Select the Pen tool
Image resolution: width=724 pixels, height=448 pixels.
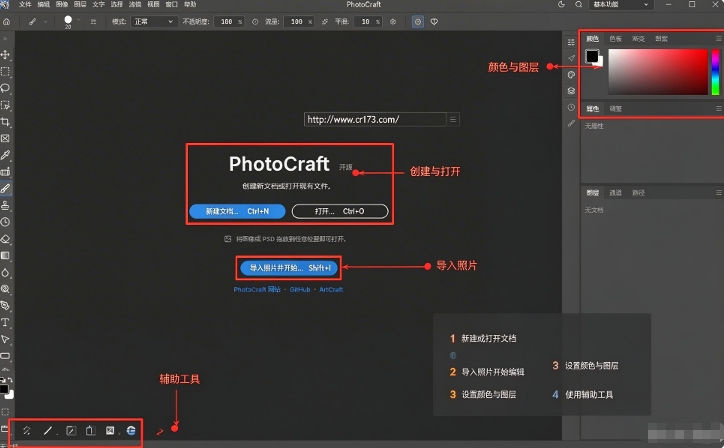5,306
